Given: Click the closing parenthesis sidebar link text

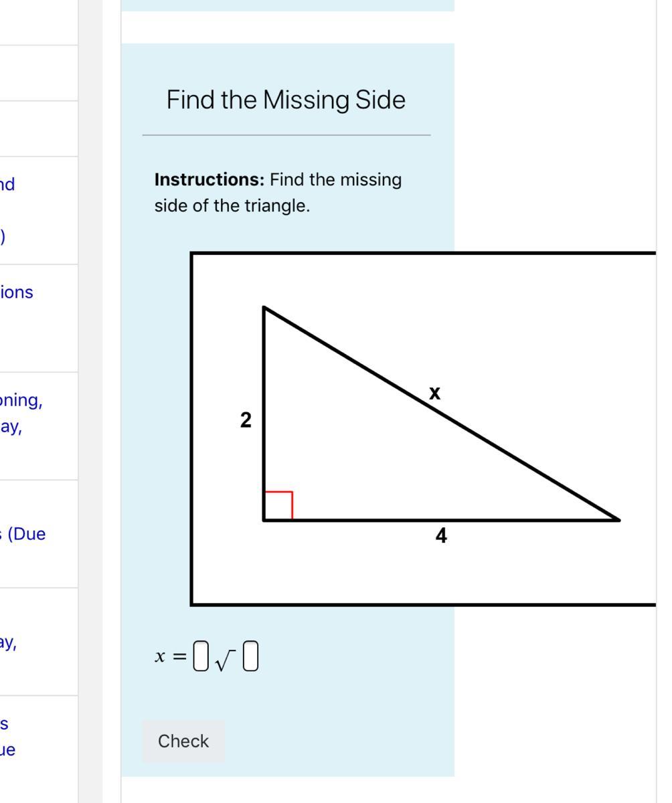Looking at the screenshot, I should [x=3, y=236].
